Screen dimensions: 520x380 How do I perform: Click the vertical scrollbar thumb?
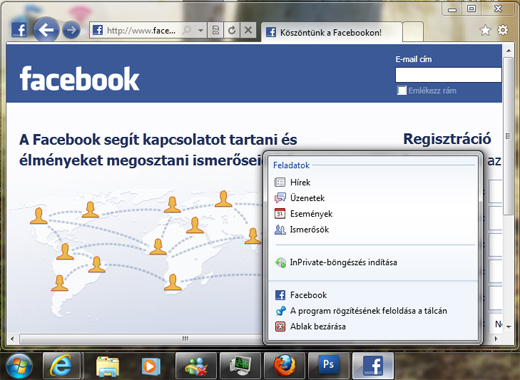tap(508, 136)
